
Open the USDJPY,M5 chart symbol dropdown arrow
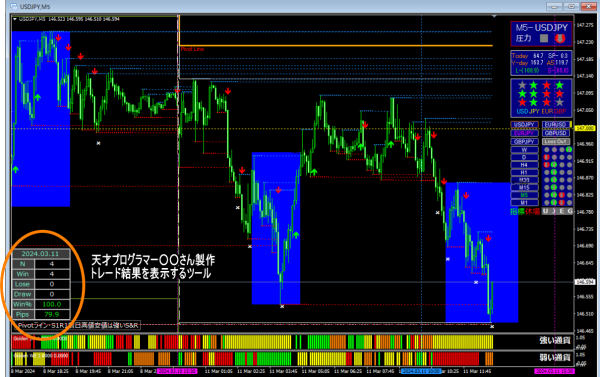point(15,19)
